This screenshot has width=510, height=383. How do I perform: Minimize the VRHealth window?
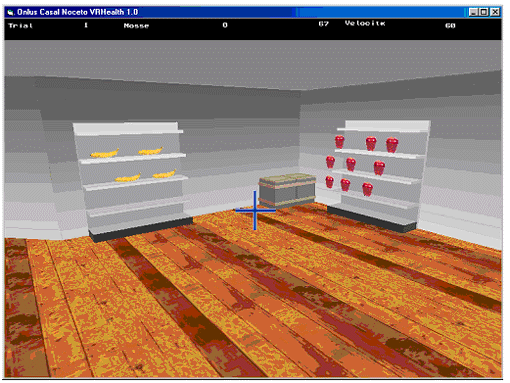point(474,12)
